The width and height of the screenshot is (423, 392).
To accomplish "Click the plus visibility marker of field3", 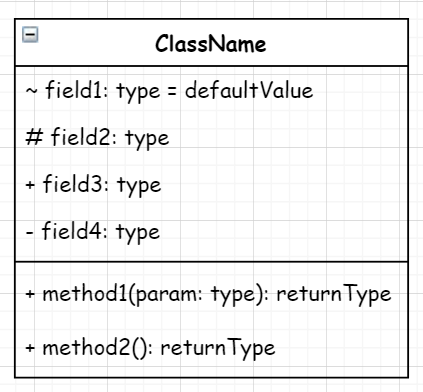I will 30,185.
